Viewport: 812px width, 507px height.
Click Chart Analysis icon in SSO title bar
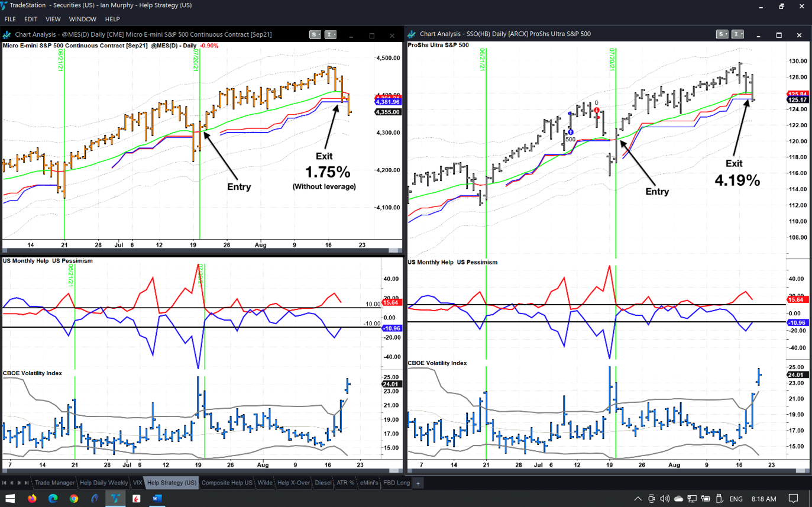tap(412, 34)
